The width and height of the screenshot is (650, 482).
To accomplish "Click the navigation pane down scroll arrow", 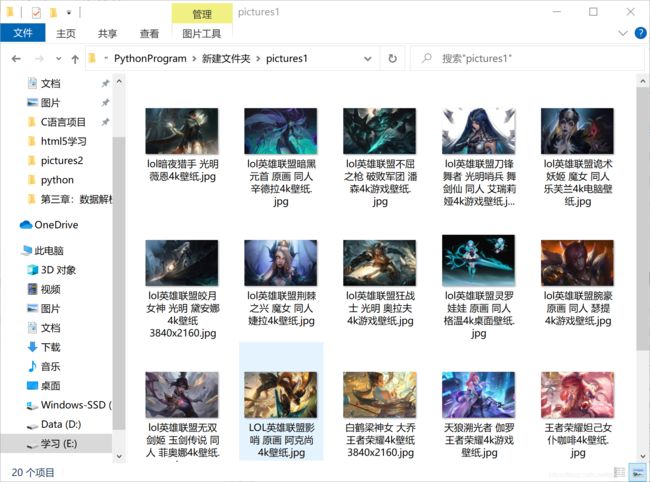I will (x=119, y=456).
